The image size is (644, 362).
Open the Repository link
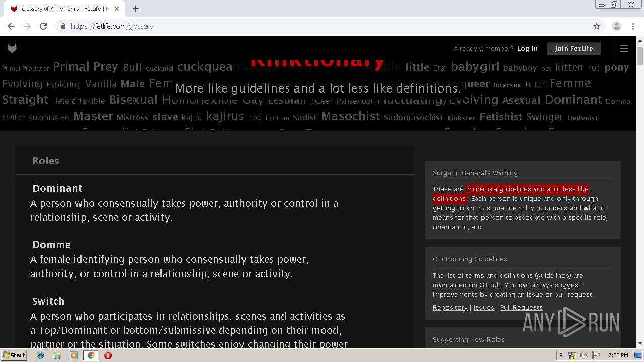[450, 308]
